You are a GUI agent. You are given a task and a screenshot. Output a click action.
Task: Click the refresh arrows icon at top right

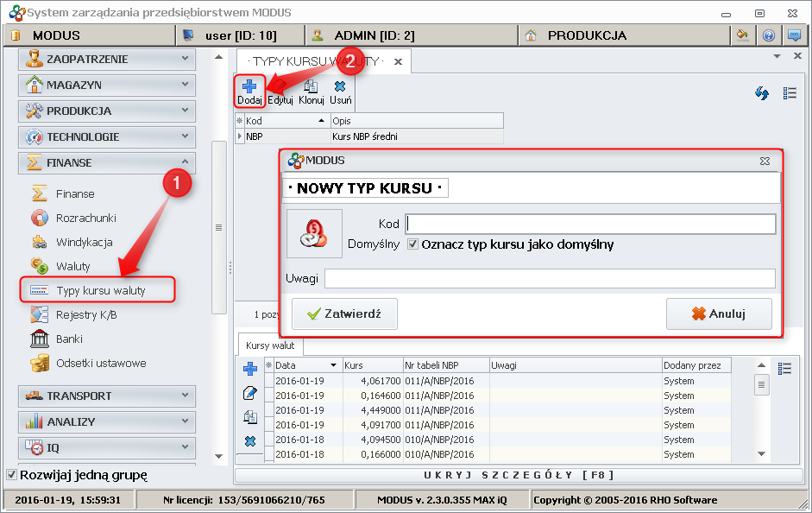click(762, 93)
